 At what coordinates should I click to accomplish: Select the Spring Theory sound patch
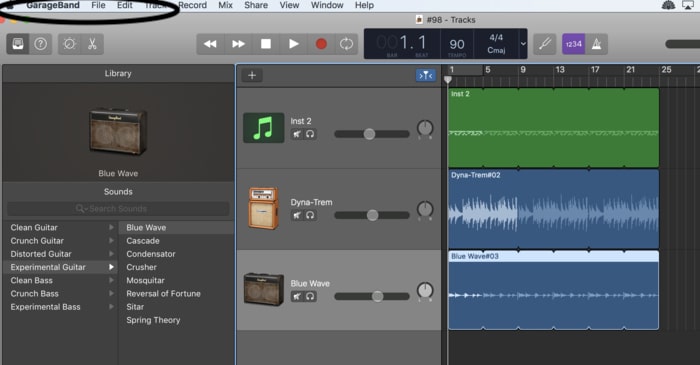[176, 320]
